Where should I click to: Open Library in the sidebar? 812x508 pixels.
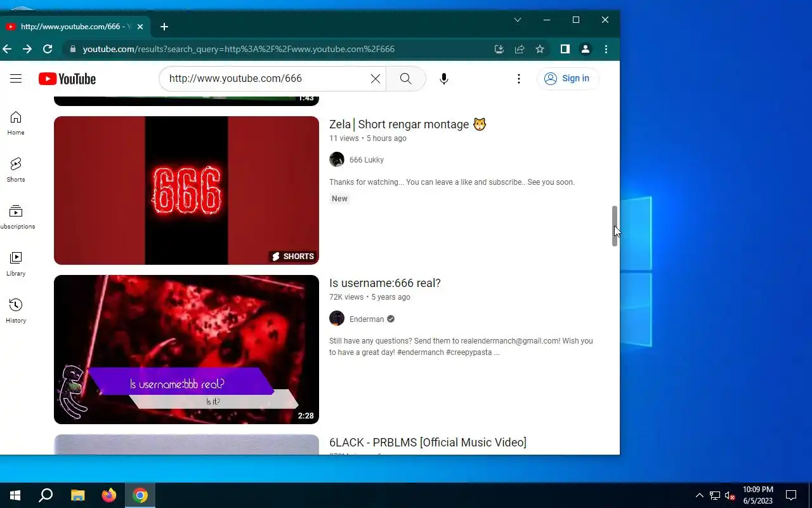(x=16, y=264)
